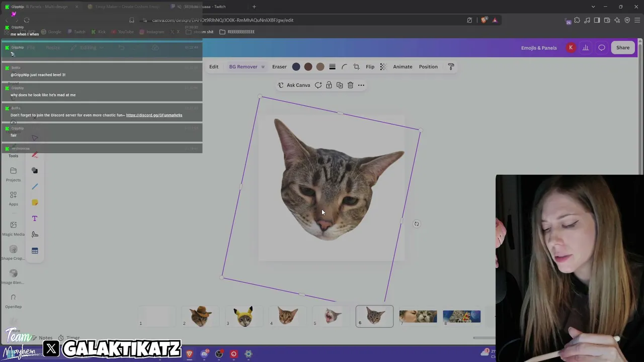Image resolution: width=644 pixels, height=362 pixels.
Task: Open the REEEEEEEEEEE bookmarks folder
Action: tap(237, 32)
